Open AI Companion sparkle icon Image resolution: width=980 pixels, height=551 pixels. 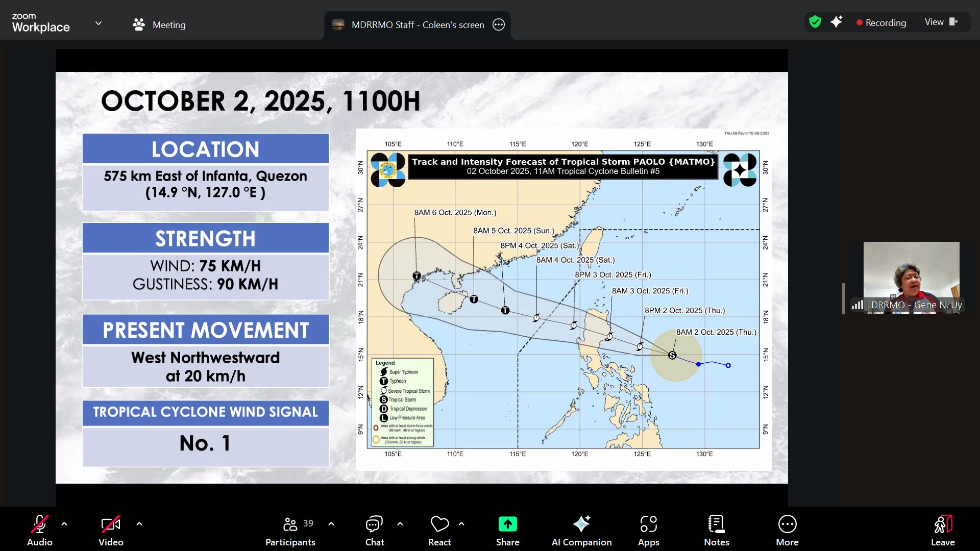(x=581, y=524)
